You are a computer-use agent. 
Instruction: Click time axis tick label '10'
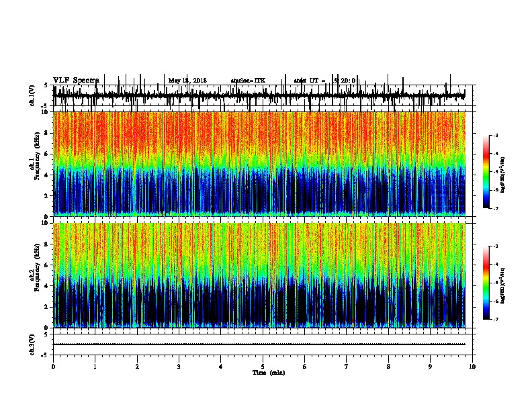[472, 367]
